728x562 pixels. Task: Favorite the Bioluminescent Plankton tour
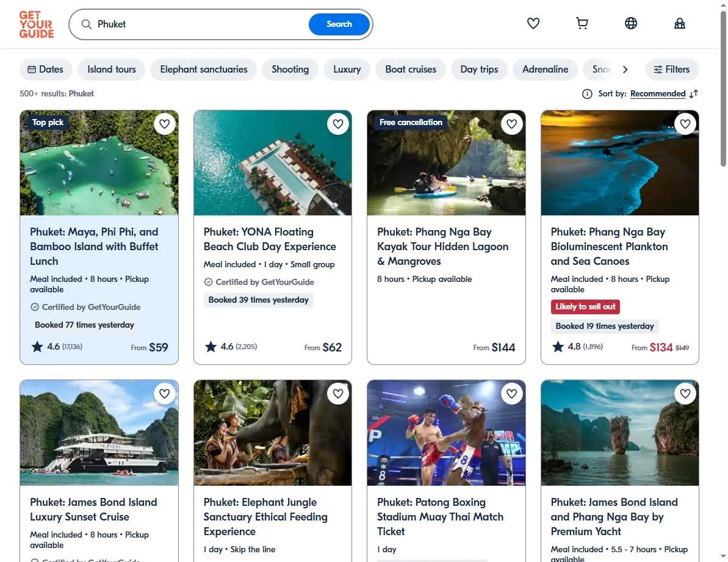685,124
